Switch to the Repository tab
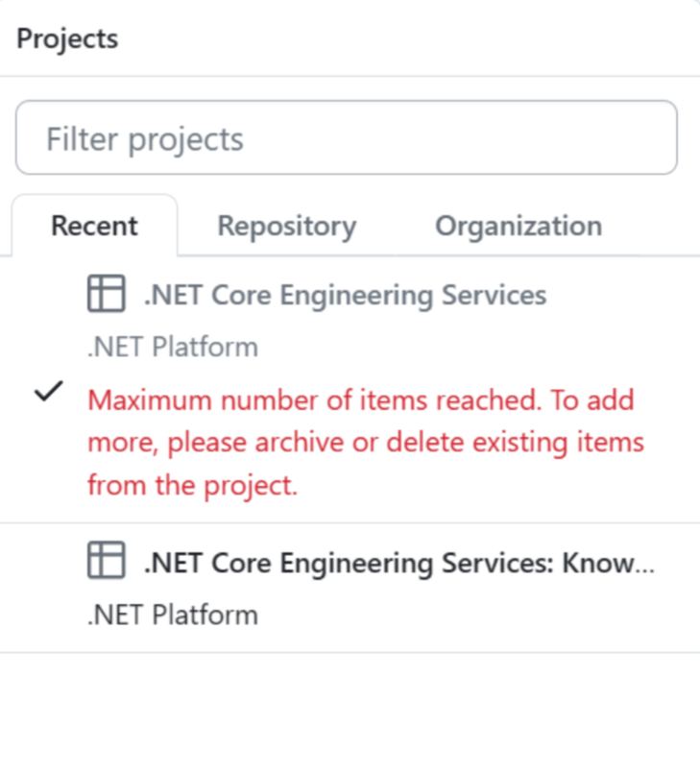The height and width of the screenshot is (773, 700). coord(286,226)
